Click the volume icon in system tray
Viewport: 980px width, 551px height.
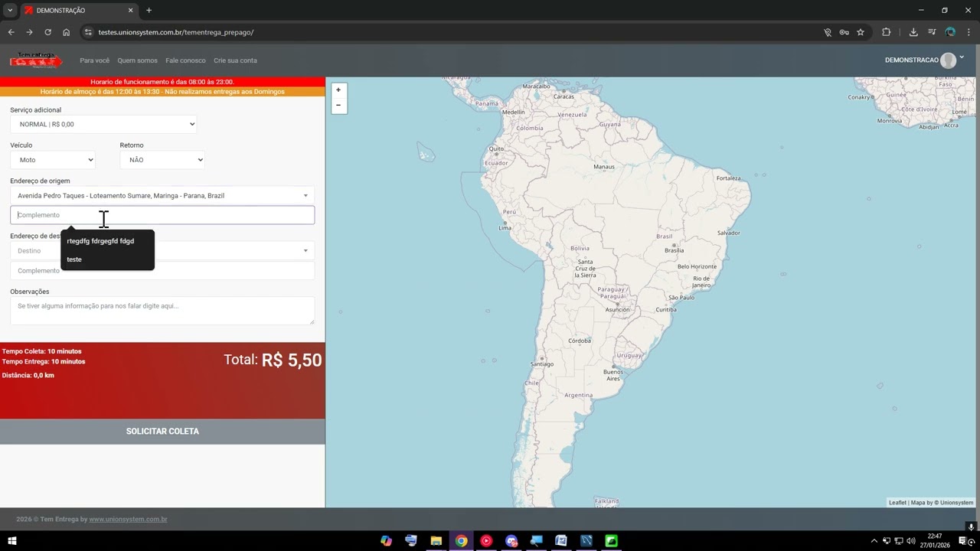point(911,541)
